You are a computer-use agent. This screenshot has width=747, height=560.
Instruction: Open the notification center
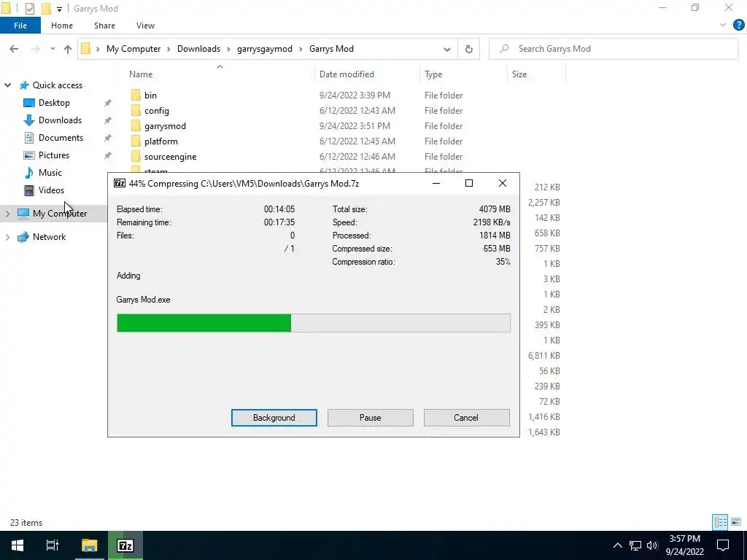pyautogui.click(x=723, y=545)
